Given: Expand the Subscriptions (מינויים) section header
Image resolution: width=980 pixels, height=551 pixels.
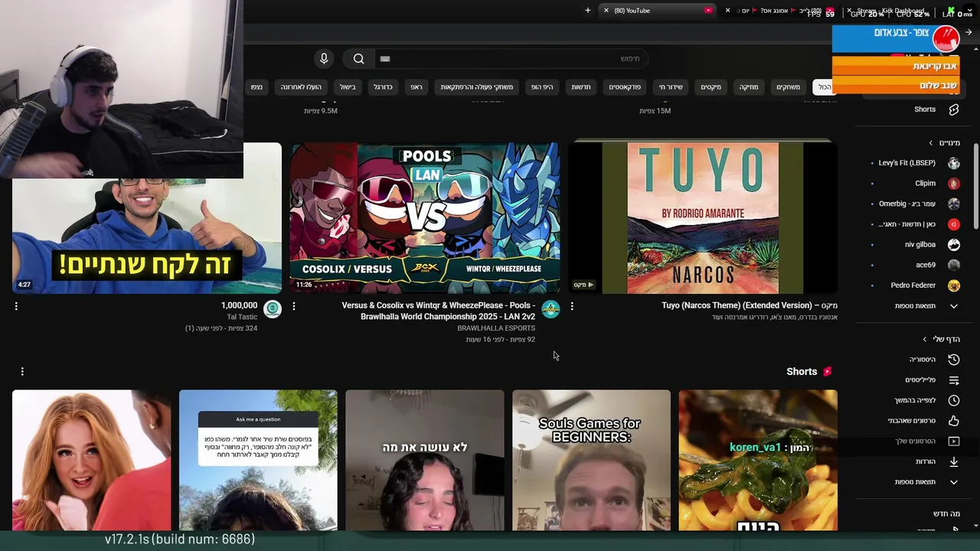Looking at the screenshot, I should pyautogui.click(x=944, y=143).
